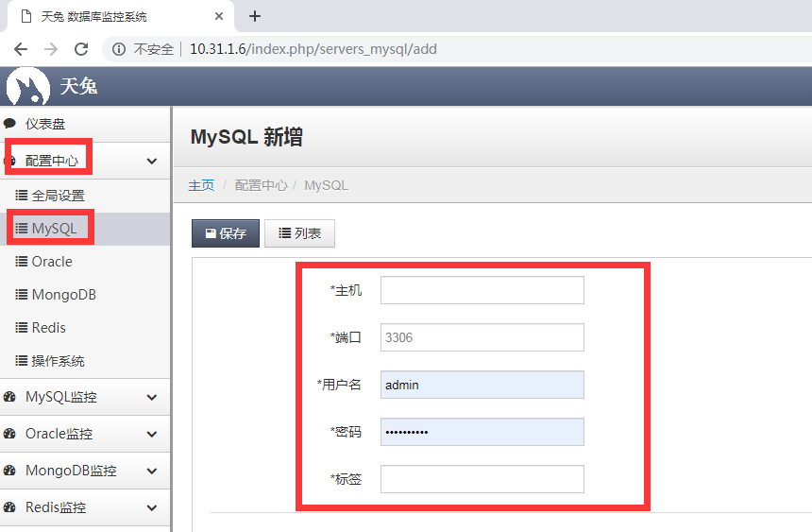
Task: Click the MongoDB监控 dashboard icon
Action: (9, 471)
